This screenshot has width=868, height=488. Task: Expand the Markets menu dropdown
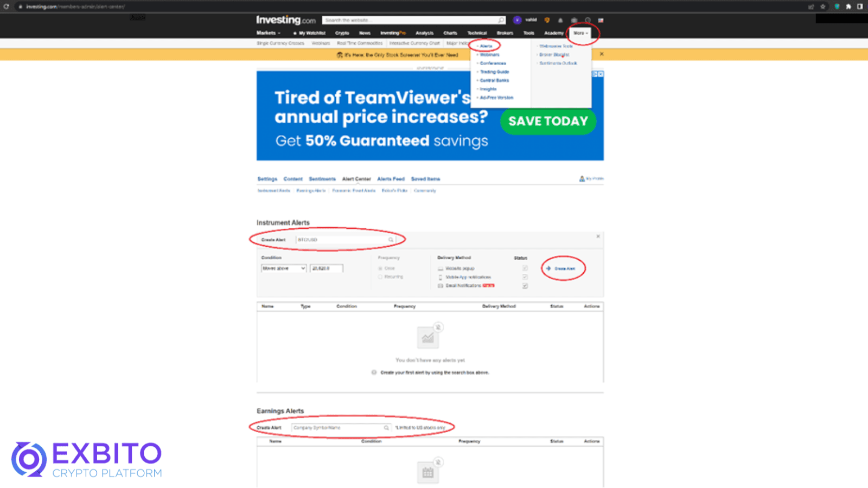[x=269, y=33]
